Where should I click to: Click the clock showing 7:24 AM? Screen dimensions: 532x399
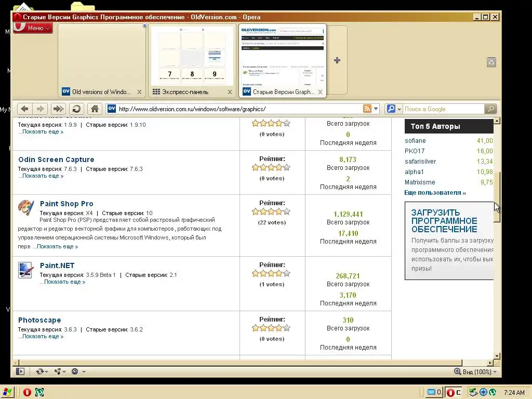point(514,393)
